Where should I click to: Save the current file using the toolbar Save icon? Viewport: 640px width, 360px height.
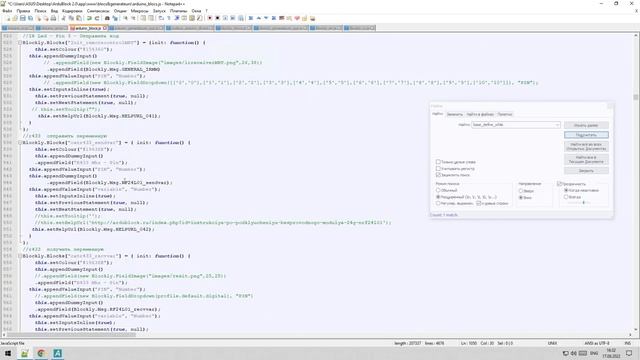[x=22, y=18]
